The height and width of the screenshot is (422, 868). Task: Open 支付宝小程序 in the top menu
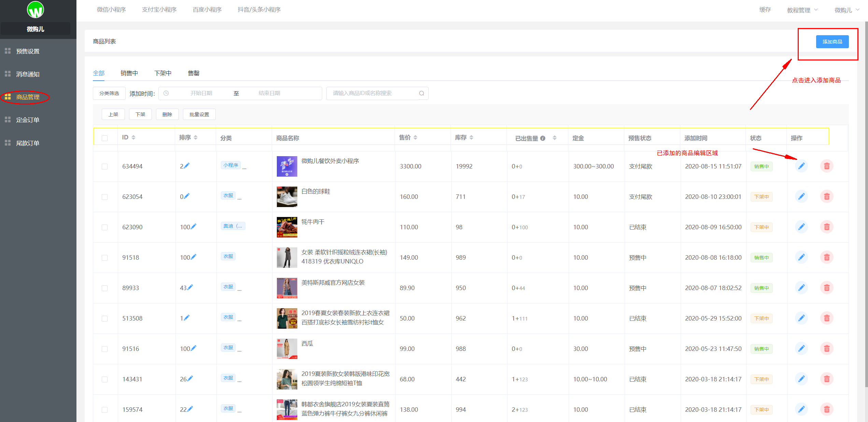coord(159,9)
